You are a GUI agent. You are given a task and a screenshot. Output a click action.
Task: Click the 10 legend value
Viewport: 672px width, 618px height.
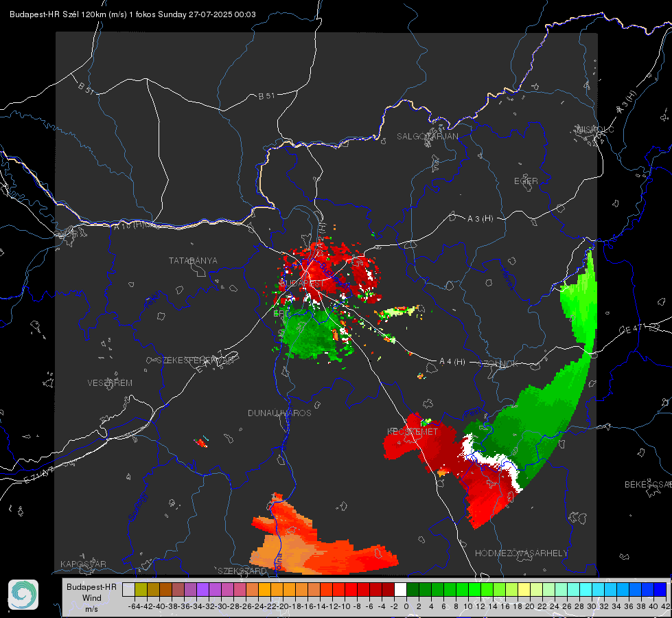(x=468, y=606)
